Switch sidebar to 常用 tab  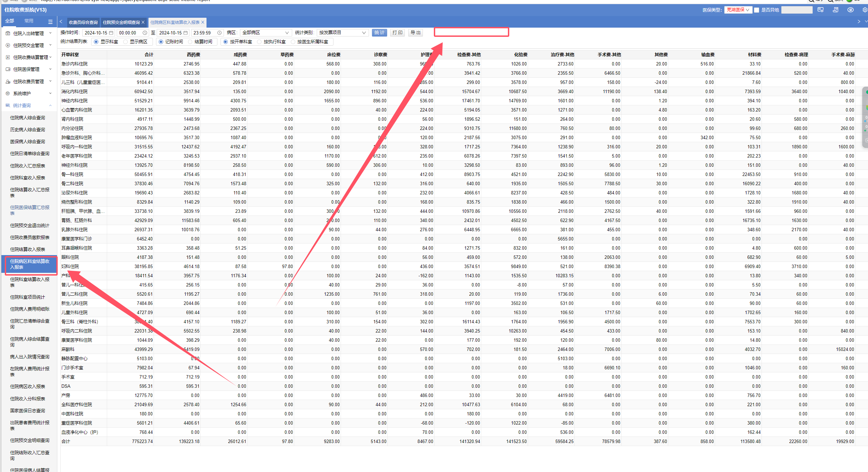(29, 21)
